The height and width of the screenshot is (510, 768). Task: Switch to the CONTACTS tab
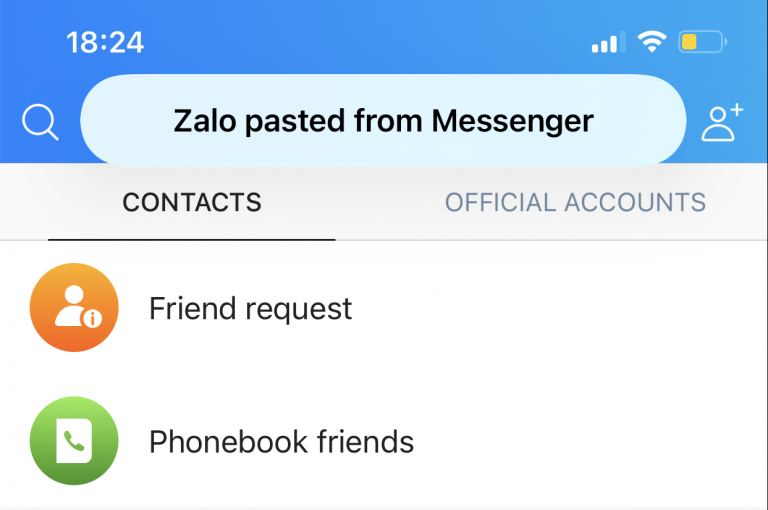point(192,202)
